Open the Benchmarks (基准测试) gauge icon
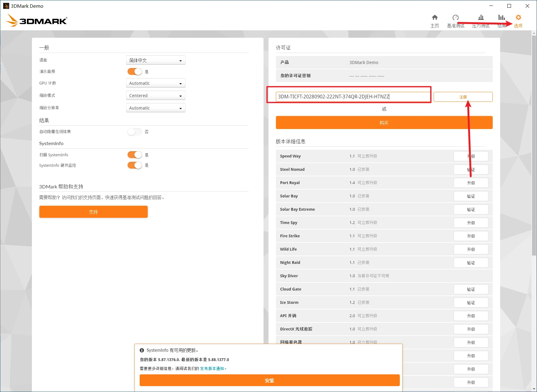 [x=456, y=17]
